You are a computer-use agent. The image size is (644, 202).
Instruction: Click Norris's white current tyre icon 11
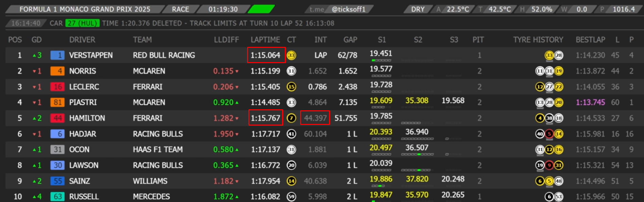tap(291, 71)
